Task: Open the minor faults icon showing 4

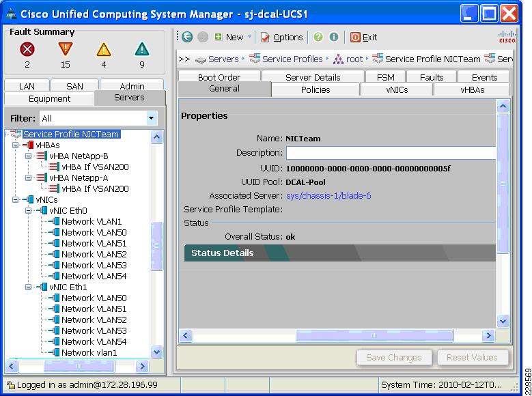Action: (104, 49)
